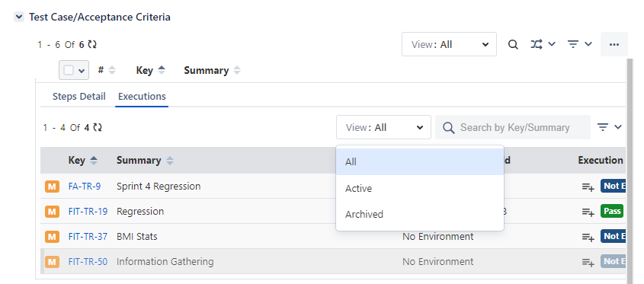
Task: Open the FIT-TR-50 test run link
Action: coord(88,261)
